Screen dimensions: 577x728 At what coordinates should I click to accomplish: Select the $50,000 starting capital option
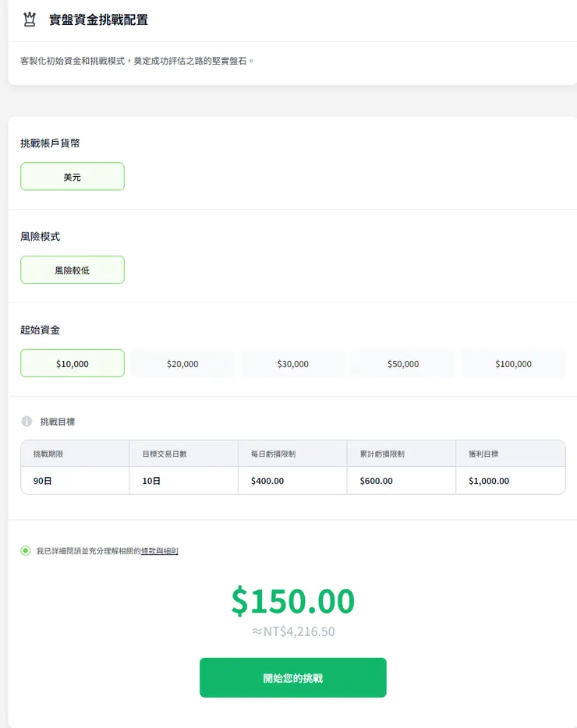(x=403, y=363)
